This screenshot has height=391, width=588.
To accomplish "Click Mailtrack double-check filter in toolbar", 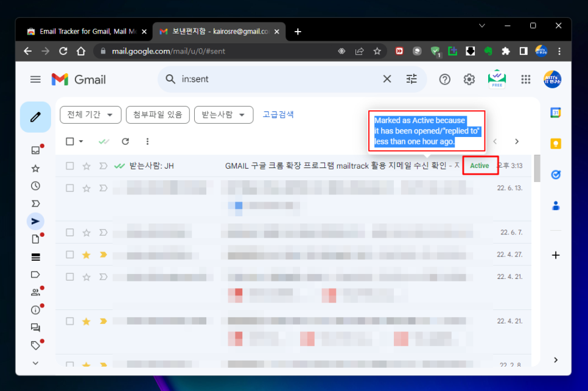I will (103, 141).
